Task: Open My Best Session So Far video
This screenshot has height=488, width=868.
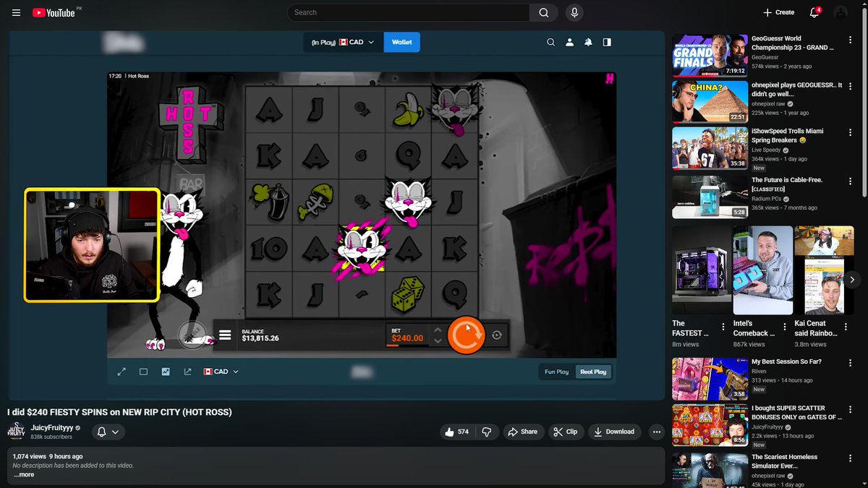Action: (710, 380)
